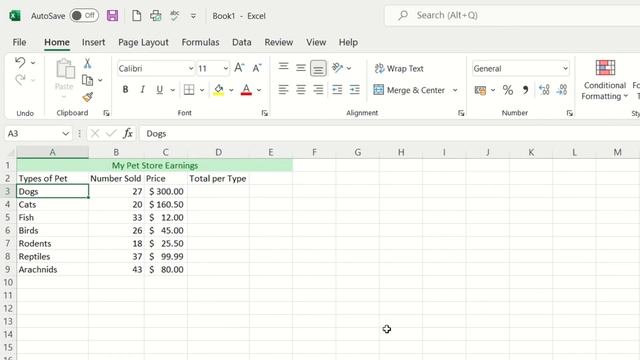Toggle AutoSave switch on
The height and width of the screenshot is (360, 640).
coord(84,16)
